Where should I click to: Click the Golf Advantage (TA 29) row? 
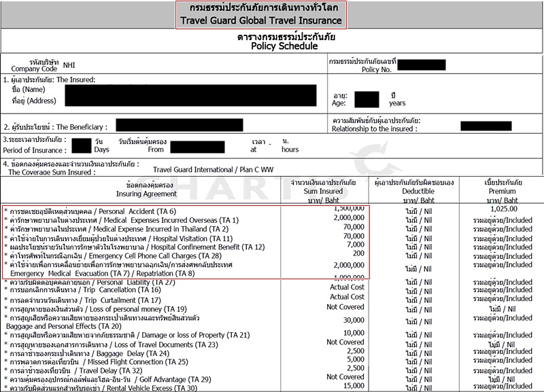(x=107, y=380)
